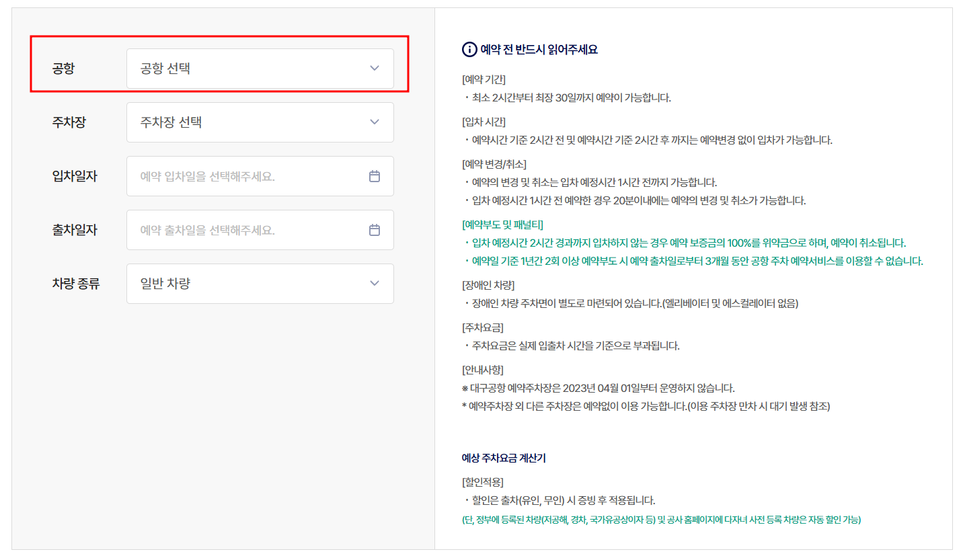Click the 입차일자 date input field

(249, 176)
